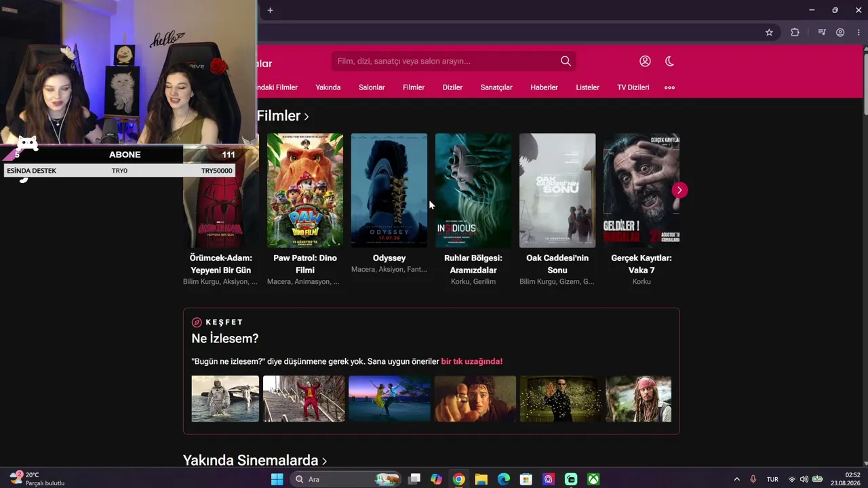
Task: Bookmark this page with the star icon
Action: [769, 33]
